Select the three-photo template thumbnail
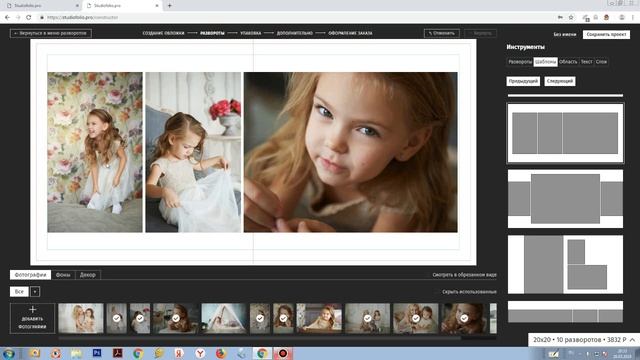This screenshot has height=360, width=640. pos(565,133)
